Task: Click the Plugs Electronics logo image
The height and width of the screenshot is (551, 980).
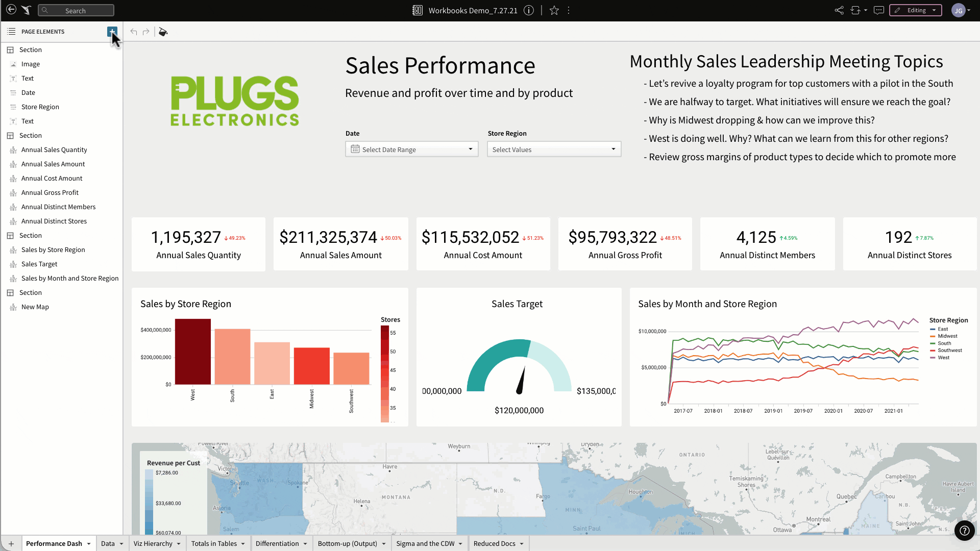Action: click(235, 101)
